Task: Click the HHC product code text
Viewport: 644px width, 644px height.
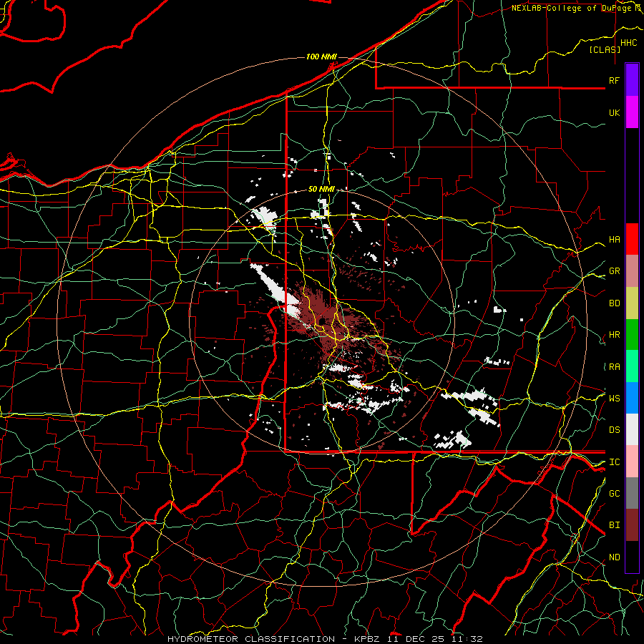Action: (x=628, y=43)
